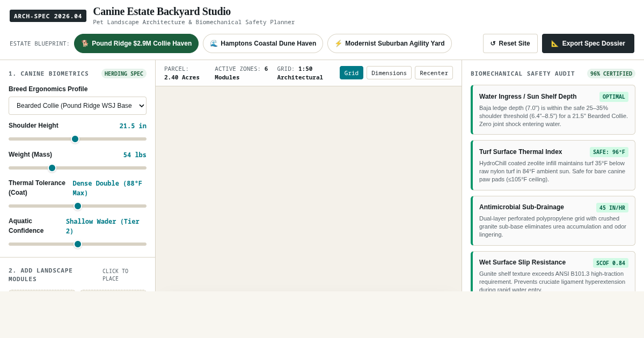This screenshot has width=644, height=338.
Task: Click the OPTIMAL status badge
Action: point(614,97)
